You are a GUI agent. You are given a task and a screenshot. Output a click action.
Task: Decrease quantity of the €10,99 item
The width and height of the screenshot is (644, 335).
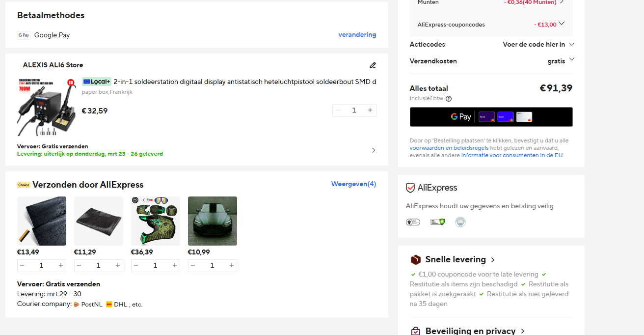[193, 265]
